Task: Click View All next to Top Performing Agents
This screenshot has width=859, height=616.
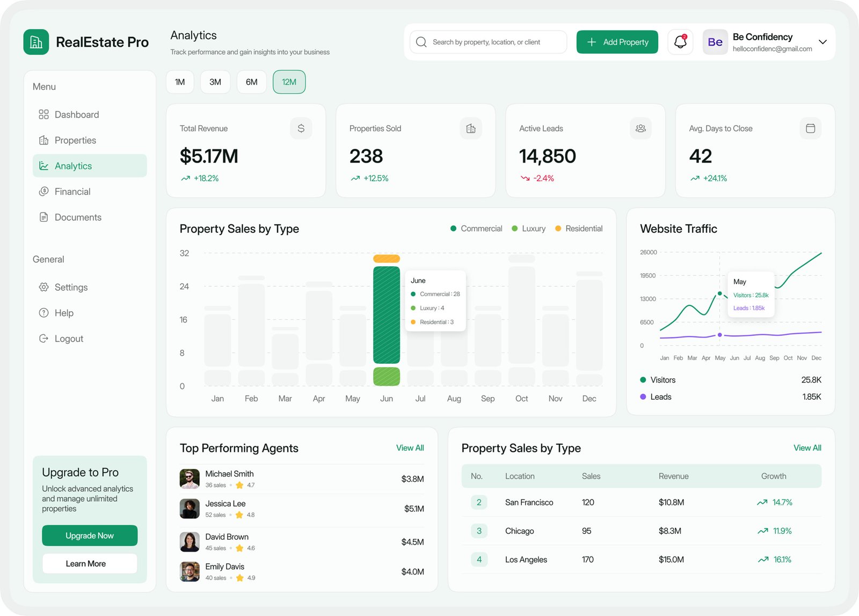Action: pos(410,448)
